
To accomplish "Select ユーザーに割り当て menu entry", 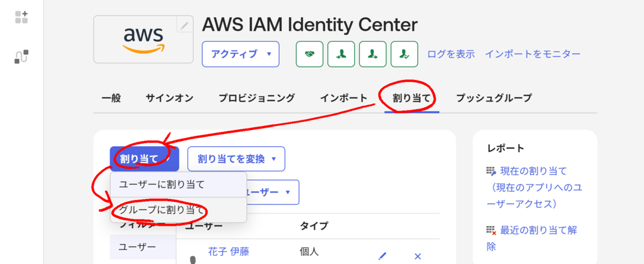I will click(162, 184).
